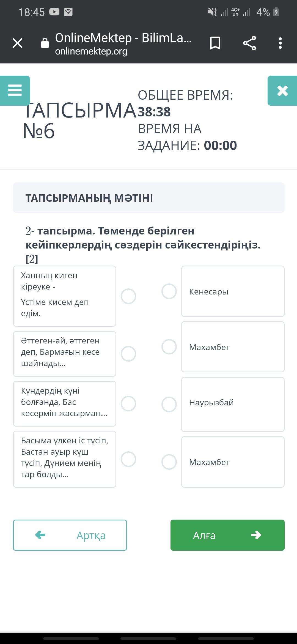Close the browser tab with X icon
This screenshot has width=297, height=644.
click(x=18, y=43)
